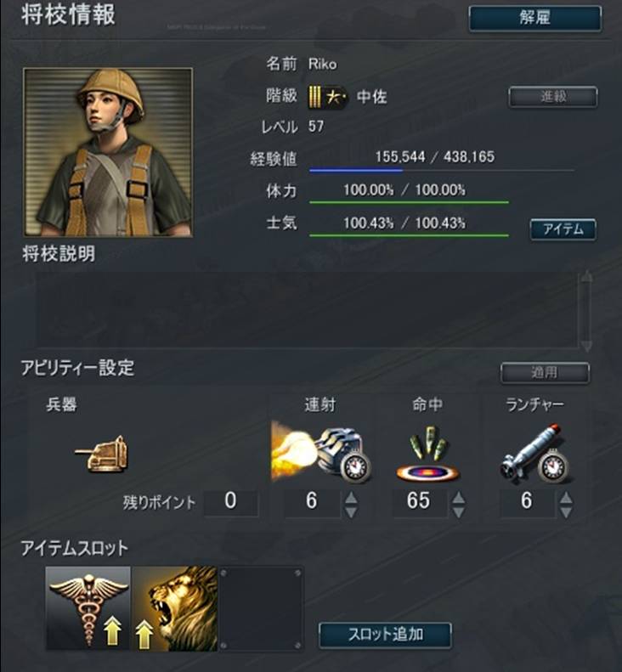Open the アイテム item button

pyautogui.click(x=563, y=229)
